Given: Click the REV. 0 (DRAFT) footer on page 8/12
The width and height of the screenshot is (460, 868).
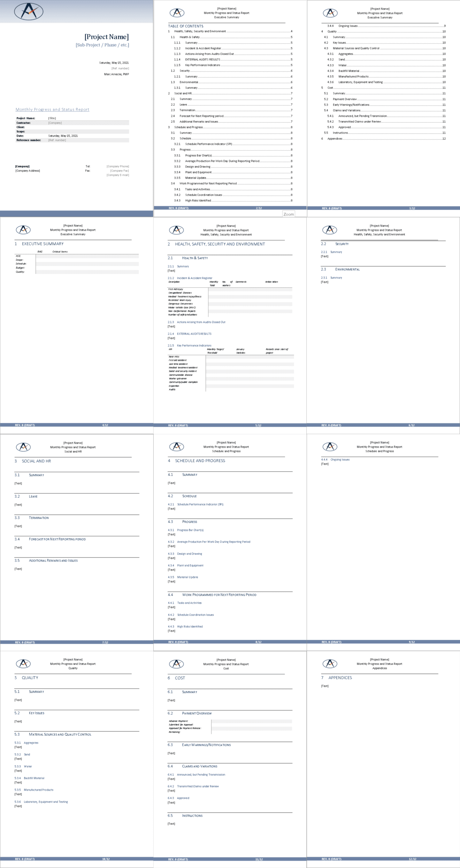Looking at the screenshot, I should [178, 642].
